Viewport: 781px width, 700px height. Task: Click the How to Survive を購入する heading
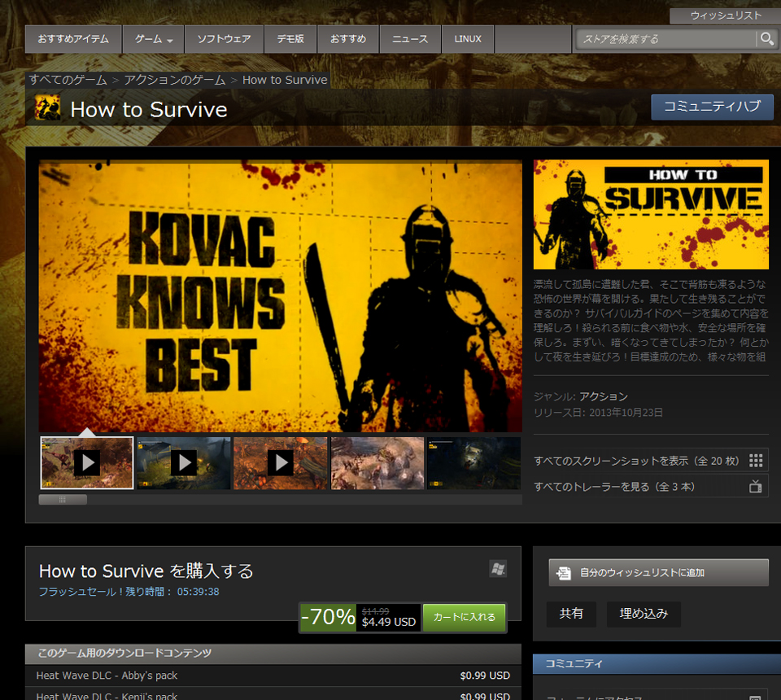click(146, 571)
